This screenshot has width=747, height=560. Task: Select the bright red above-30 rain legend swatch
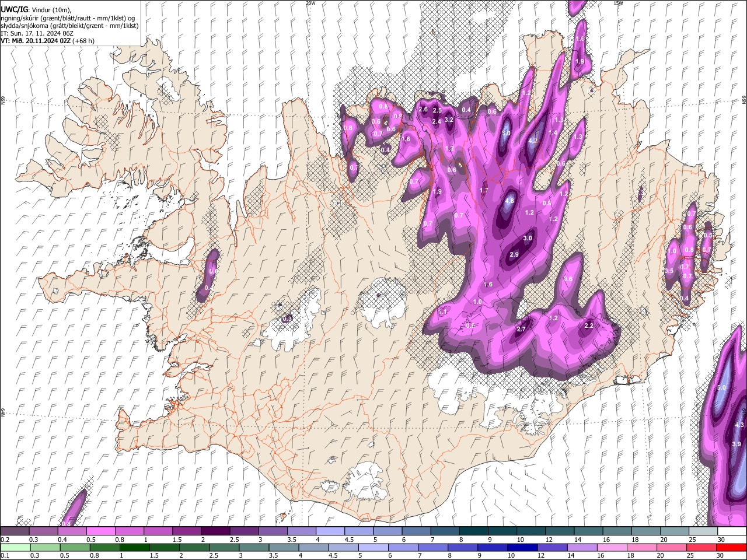[x=732, y=547]
